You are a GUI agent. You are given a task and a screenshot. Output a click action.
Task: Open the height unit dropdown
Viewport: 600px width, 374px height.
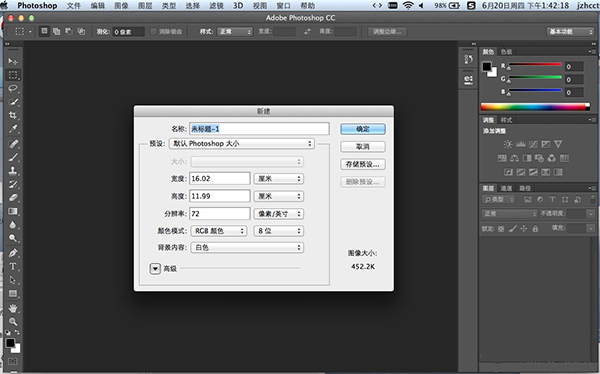(x=279, y=196)
